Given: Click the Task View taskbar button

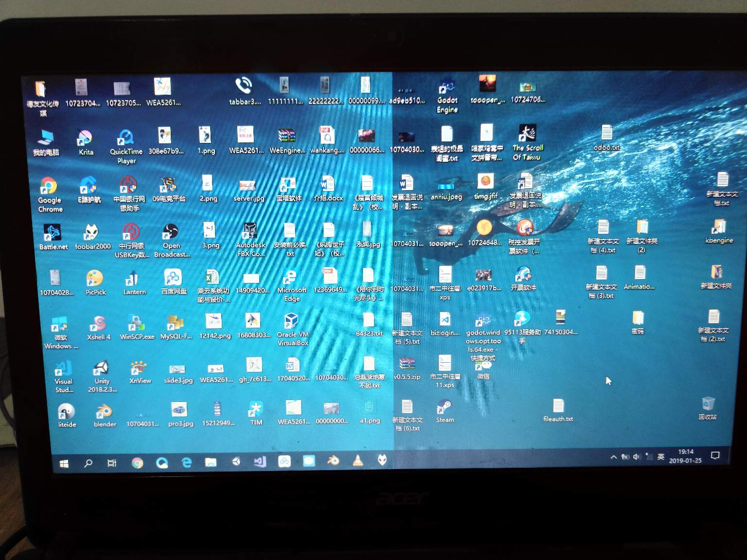Looking at the screenshot, I should pos(112,463).
